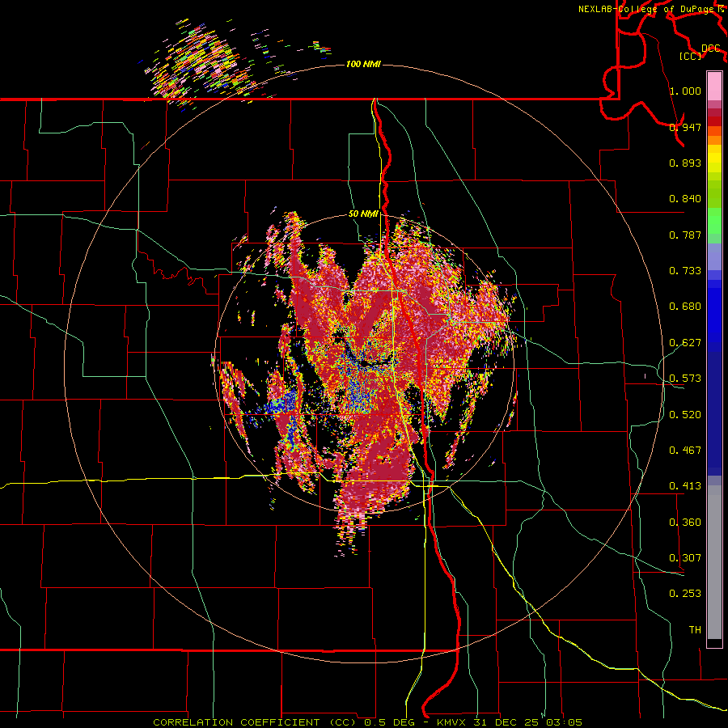Click the 0.893 legend value
This screenshot has width=728, height=728.
(685, 163)
